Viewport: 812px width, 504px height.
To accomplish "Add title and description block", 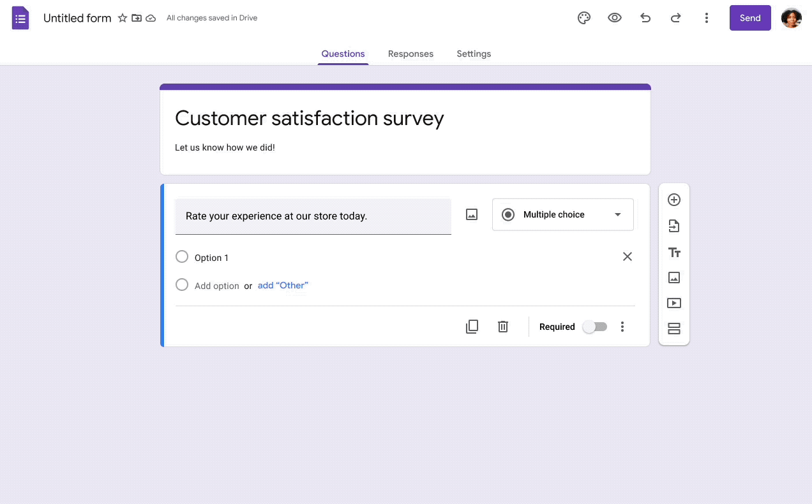I will pyautogui.click(x=673, y=253).
